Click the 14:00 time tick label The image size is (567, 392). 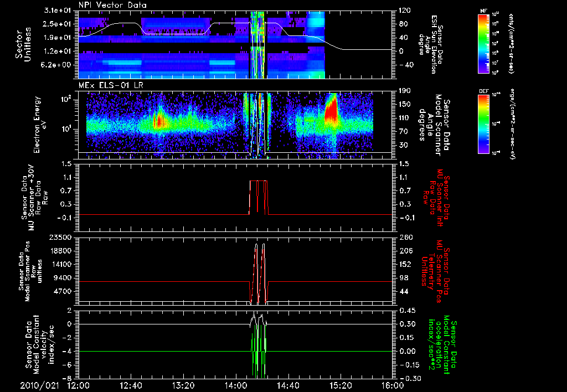click(236, 385)
